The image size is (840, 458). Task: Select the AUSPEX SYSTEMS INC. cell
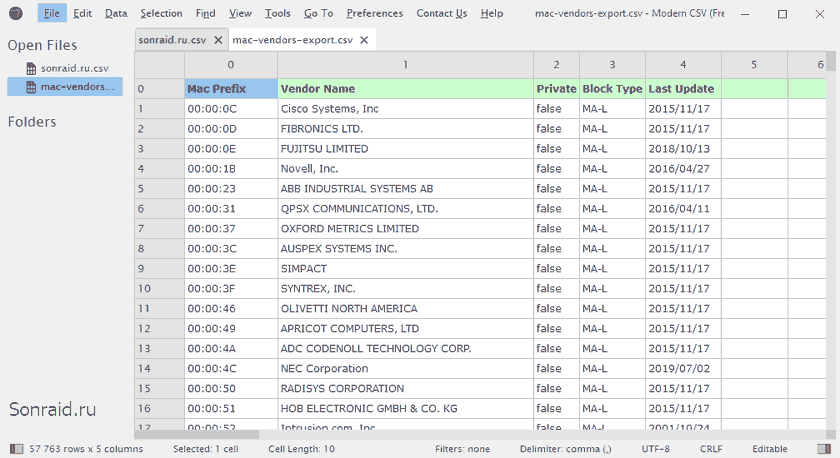click(406, 249)
